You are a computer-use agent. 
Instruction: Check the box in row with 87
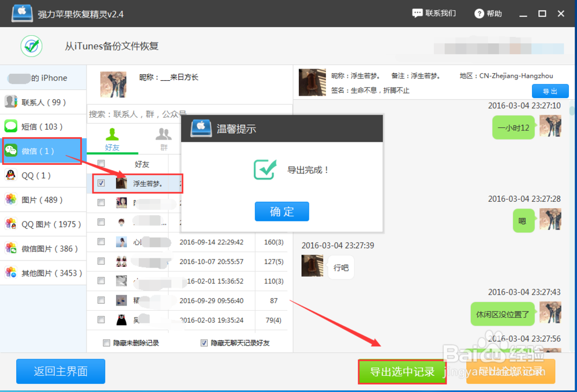pyautogui.click(x=101, y=300)
